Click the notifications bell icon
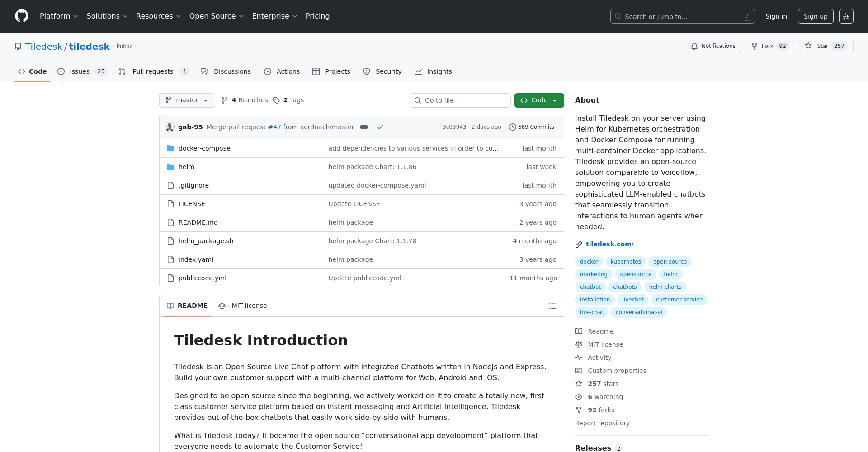Image resolution: width=868 pixels, height=452 pixels. [x=694, y=46]
